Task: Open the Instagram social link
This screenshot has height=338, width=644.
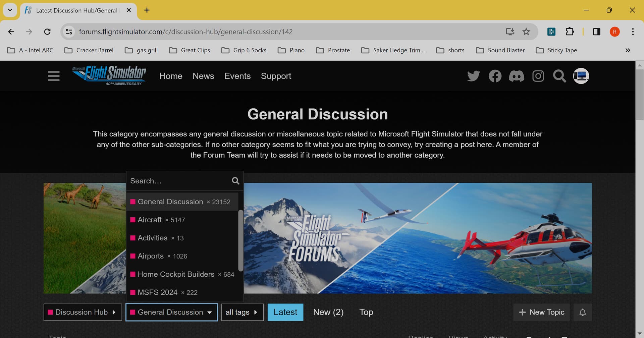Action: (x=538, y=76)
